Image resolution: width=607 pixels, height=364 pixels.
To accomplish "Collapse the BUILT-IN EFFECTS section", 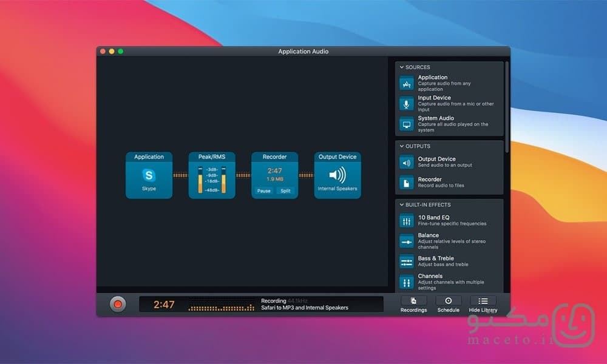I will [x=401, y=205].
